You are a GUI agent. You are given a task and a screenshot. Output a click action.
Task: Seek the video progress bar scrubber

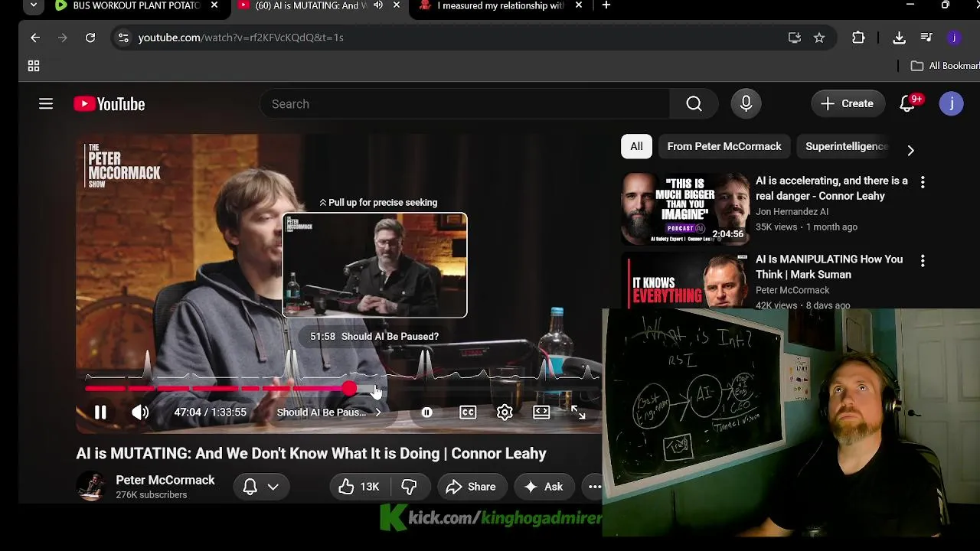(x=349, y=389)
